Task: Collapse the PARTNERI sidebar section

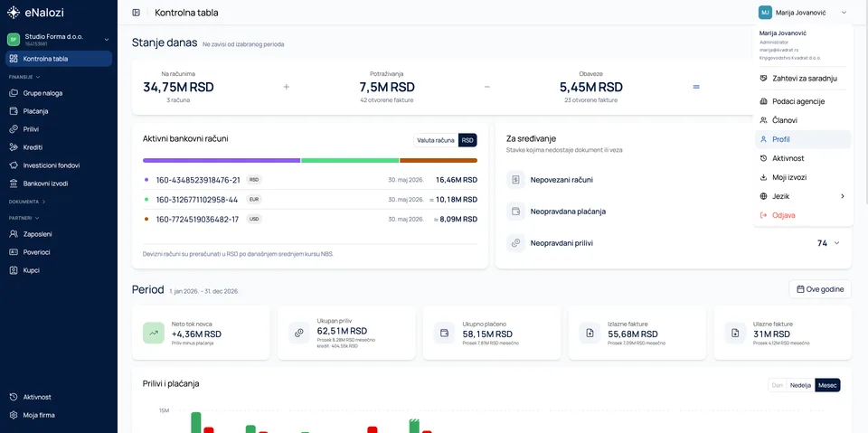Action: point(24,218)
